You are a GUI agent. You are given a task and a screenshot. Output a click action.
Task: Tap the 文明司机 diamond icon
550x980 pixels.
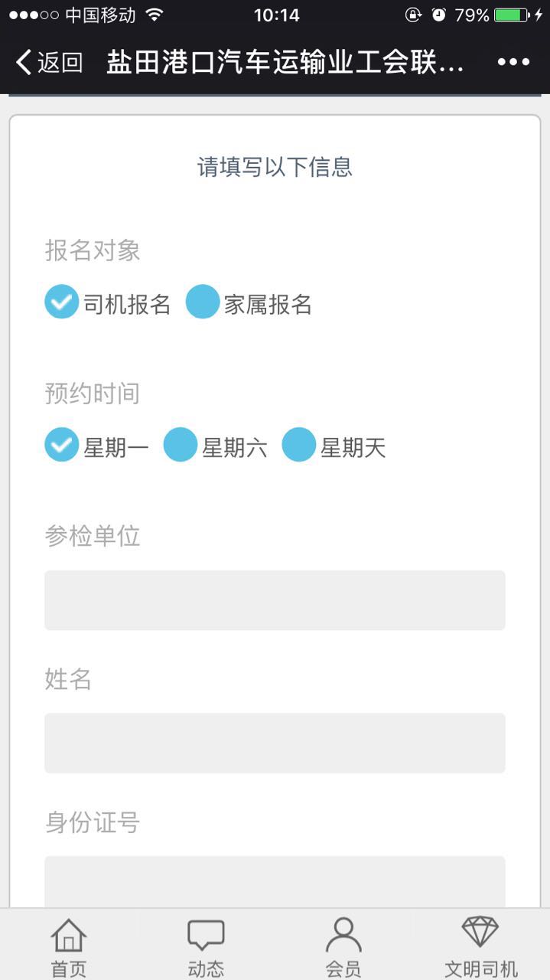480,933
